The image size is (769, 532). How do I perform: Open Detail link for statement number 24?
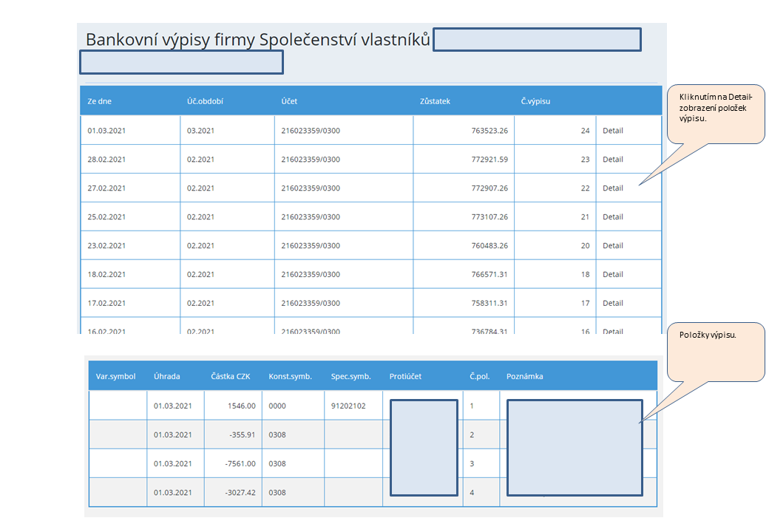pyautogui.click(x=612, y=131)
